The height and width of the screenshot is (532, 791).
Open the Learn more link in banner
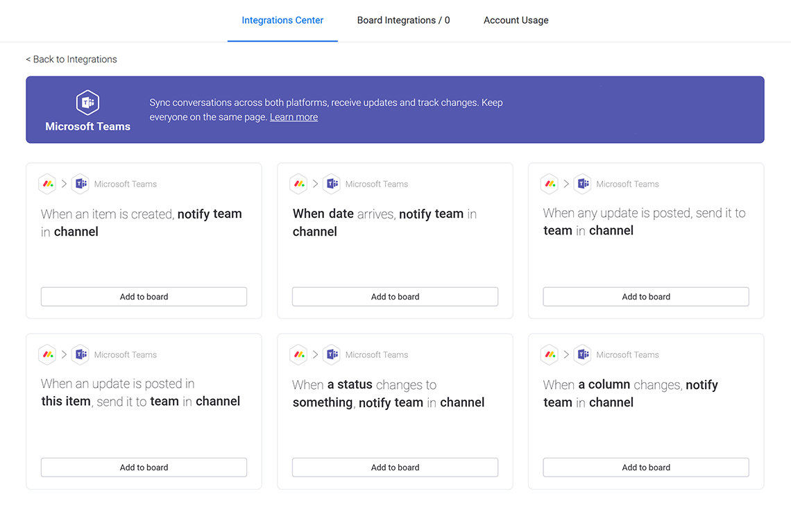(294, 117)
